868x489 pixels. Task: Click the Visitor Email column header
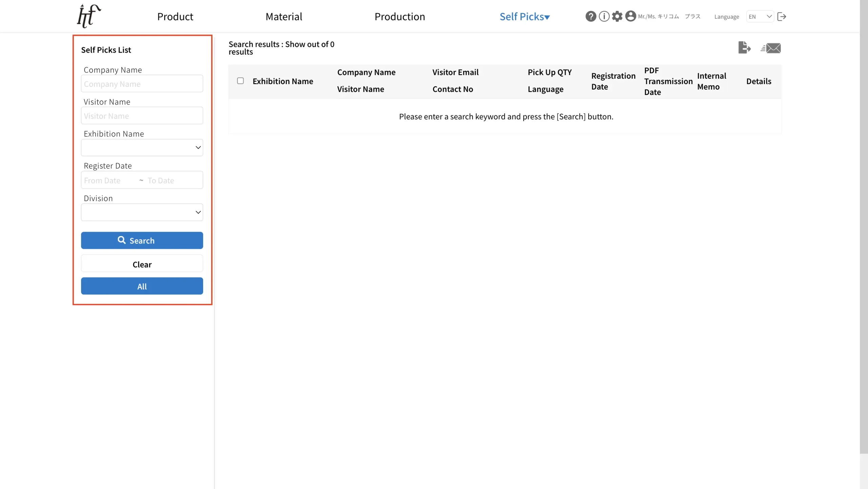pyautogui.click(x=455, y=72)
